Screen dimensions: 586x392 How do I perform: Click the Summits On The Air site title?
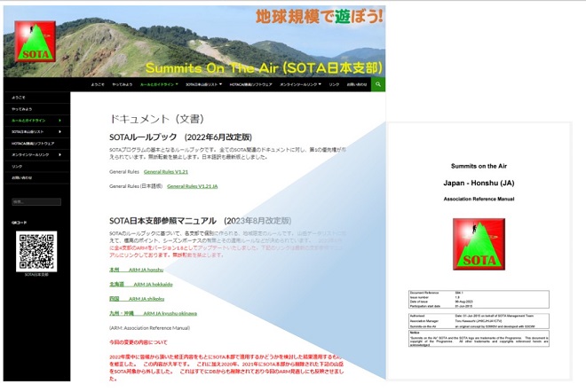point(264,68)
